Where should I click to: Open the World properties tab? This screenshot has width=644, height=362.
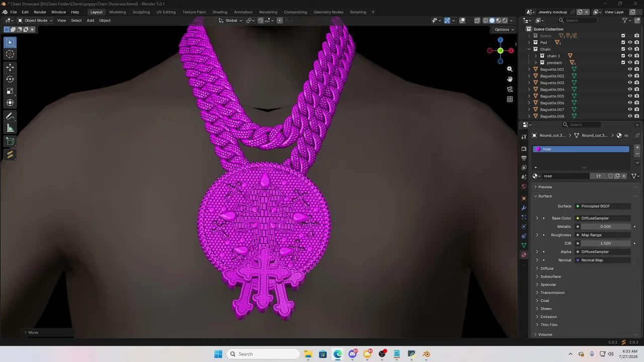[x=524, y=187]
